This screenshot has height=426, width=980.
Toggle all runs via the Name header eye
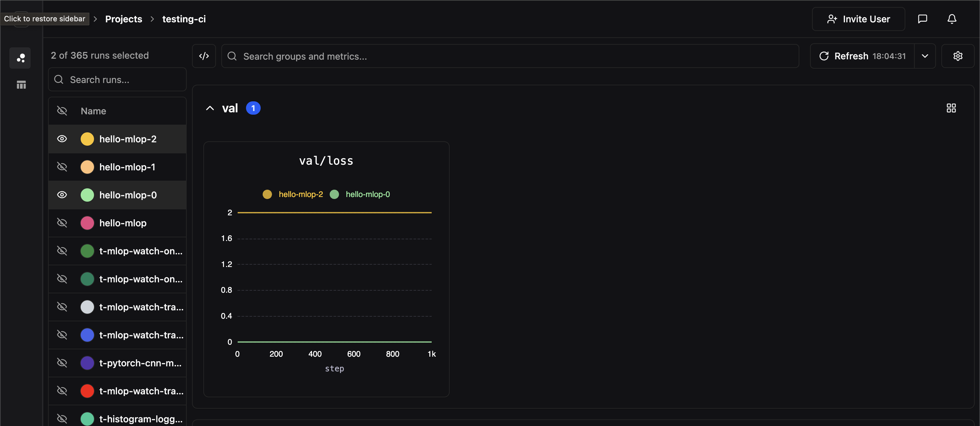[x=62, y=111]
